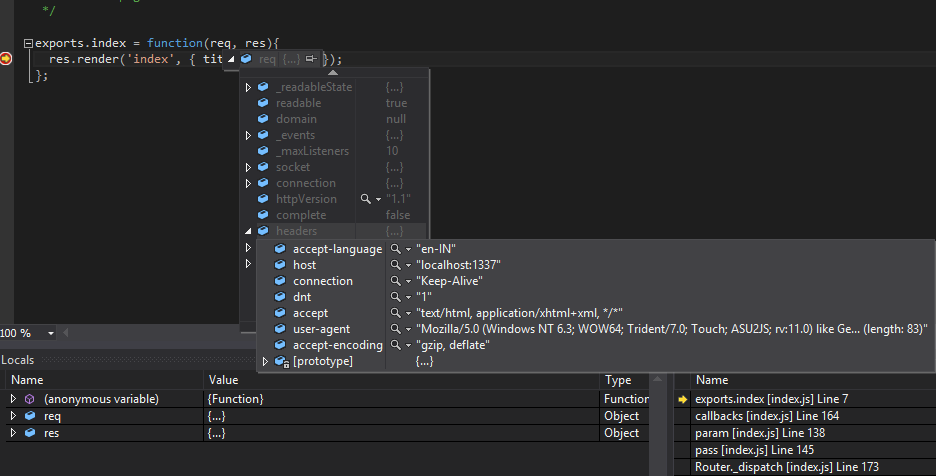The height and width of the screenshot is (476, 936).
Task: Click the res variable icon in Locals
Action: point(30,432)
